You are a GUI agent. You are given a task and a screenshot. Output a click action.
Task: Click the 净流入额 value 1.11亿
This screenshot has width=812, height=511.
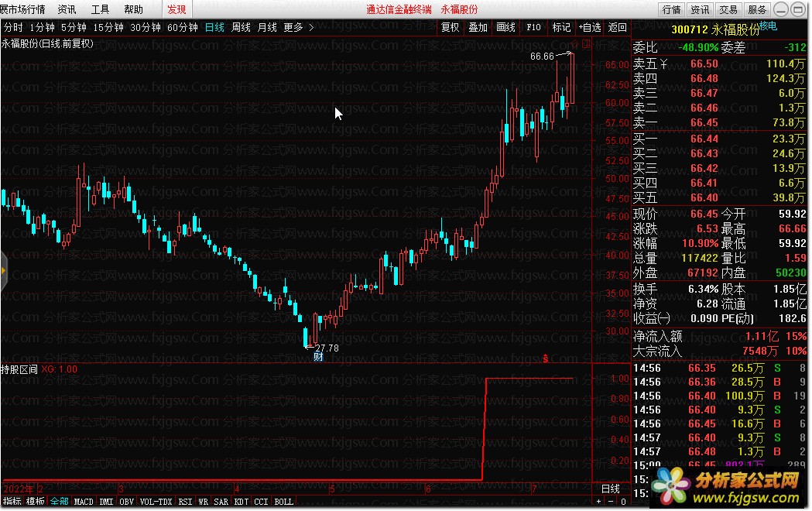pos(761,336)
